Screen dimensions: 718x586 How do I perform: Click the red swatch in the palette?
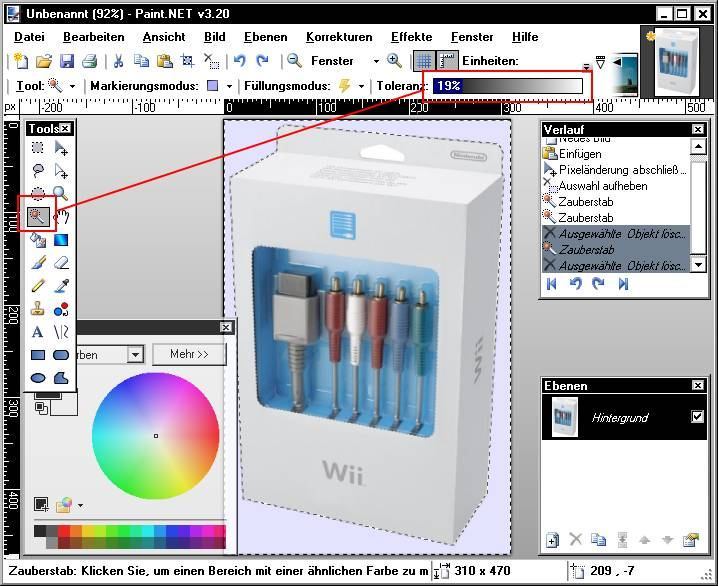pyautogui.click(x=64, y=531)
